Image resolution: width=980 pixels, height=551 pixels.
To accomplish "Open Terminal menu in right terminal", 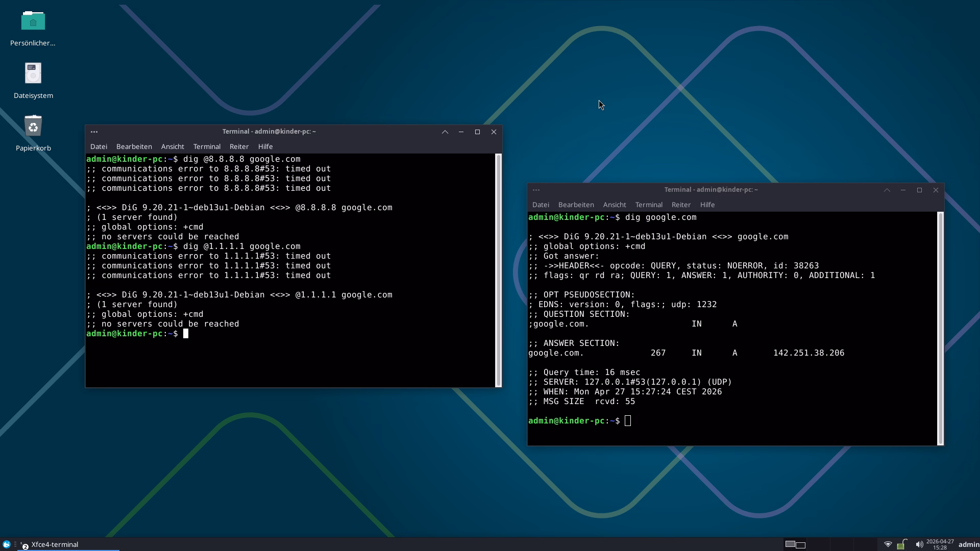I will (649, 205).
